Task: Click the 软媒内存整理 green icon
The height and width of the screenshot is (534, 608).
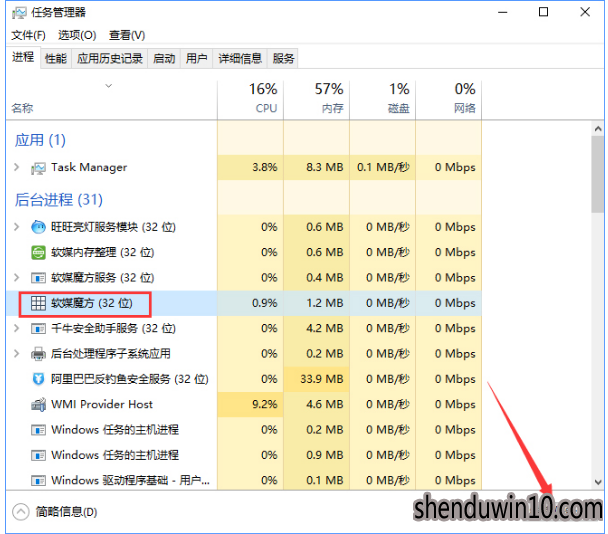Action: point(38,252)
